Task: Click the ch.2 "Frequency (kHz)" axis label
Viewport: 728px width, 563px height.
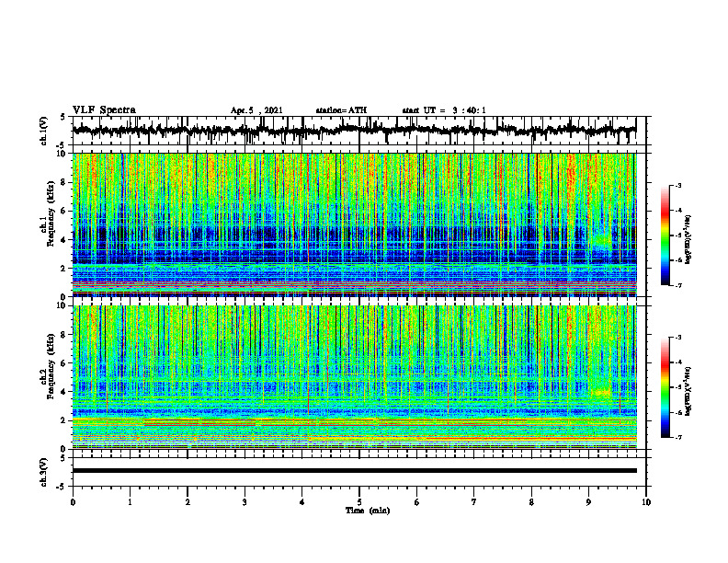Action: pyautogui.click(x=51, y=366)
